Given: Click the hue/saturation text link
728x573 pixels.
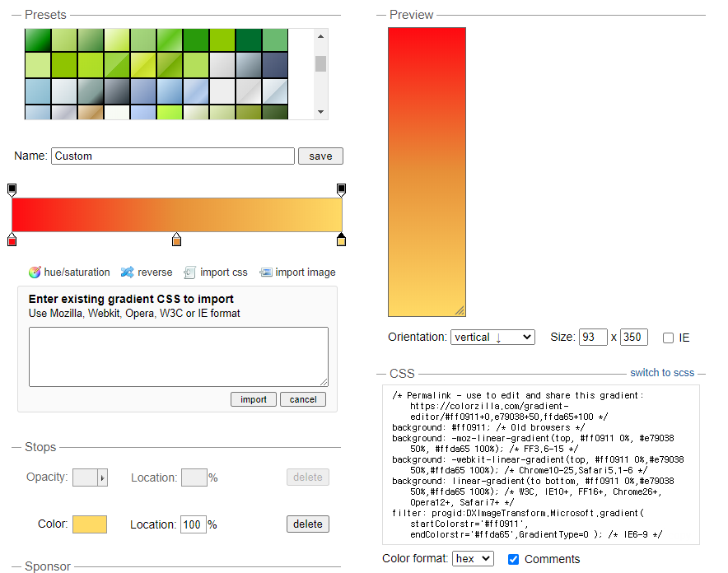Looking at the screenshot, I should 77,273.
